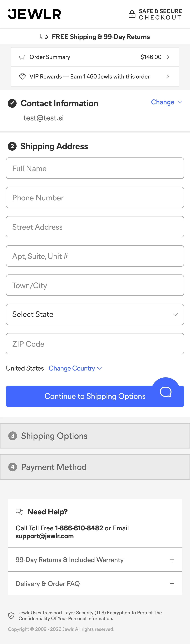Viewport: 190px width, 644px height.
Task: Expand Delivery & Order FAQ section
Action: click(172, 584)
